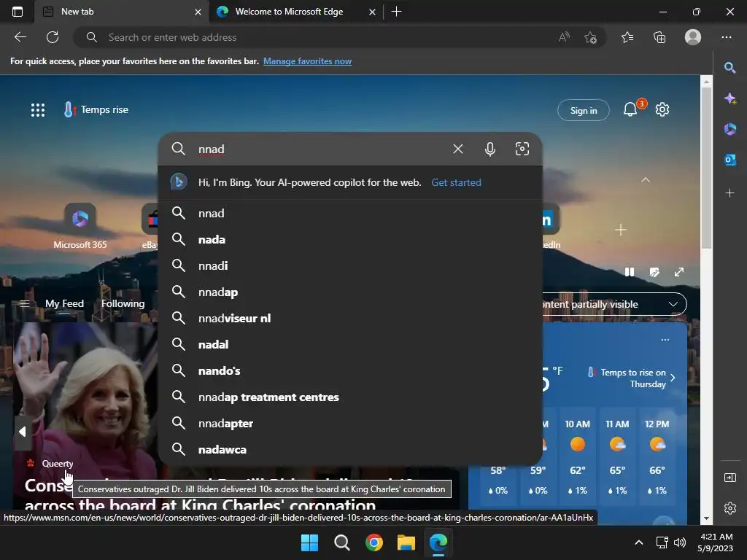The height and width of the screenshot is (560, 747).
Task: Click the Read aloud icon in address bar
Action: 564,37
